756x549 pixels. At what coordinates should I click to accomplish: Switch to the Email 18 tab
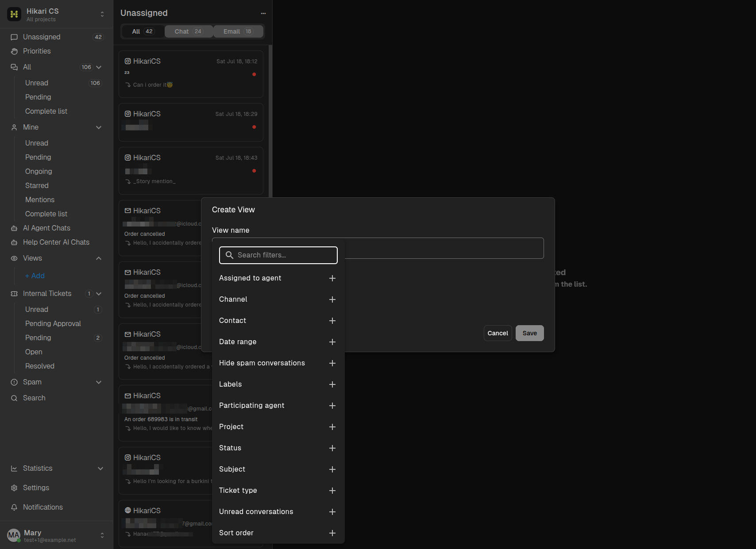(238, 31)
